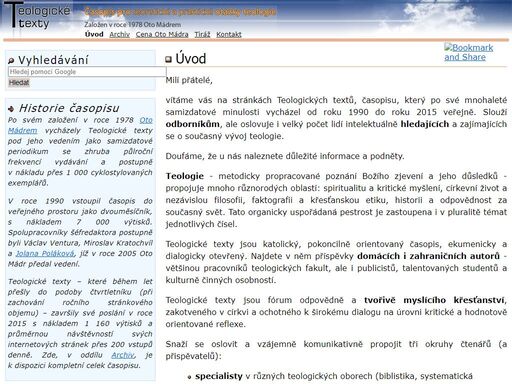The image size is (512, 384).
Task: Click the bold word 'hledajících'
Action: pyautogui.click(x=425, y=124)
